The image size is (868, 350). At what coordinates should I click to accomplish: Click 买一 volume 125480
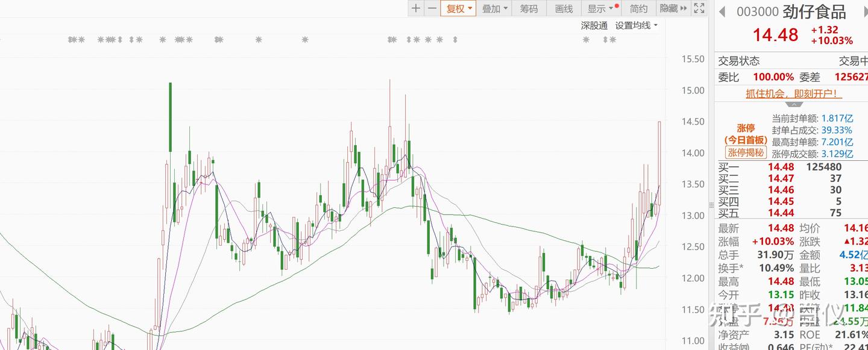(823, 167)
